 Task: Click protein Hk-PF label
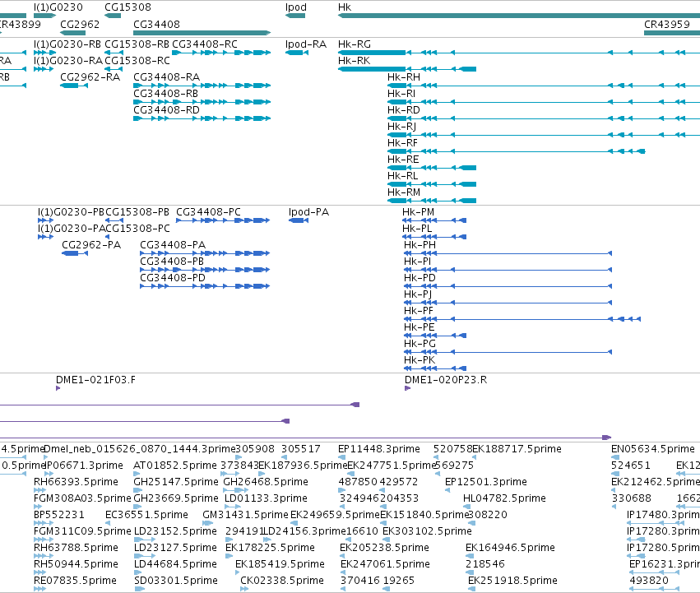click(x=419, y=311)
